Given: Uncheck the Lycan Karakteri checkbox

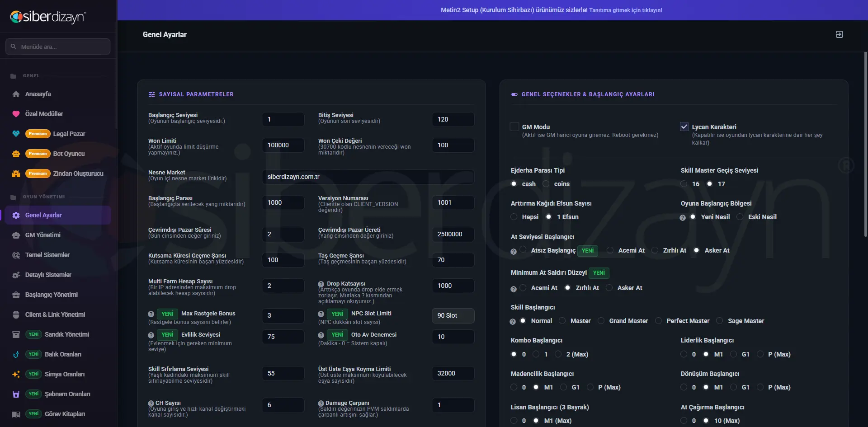Looking at the screenshot, I should pyautogui.click(x=684, y=127).
